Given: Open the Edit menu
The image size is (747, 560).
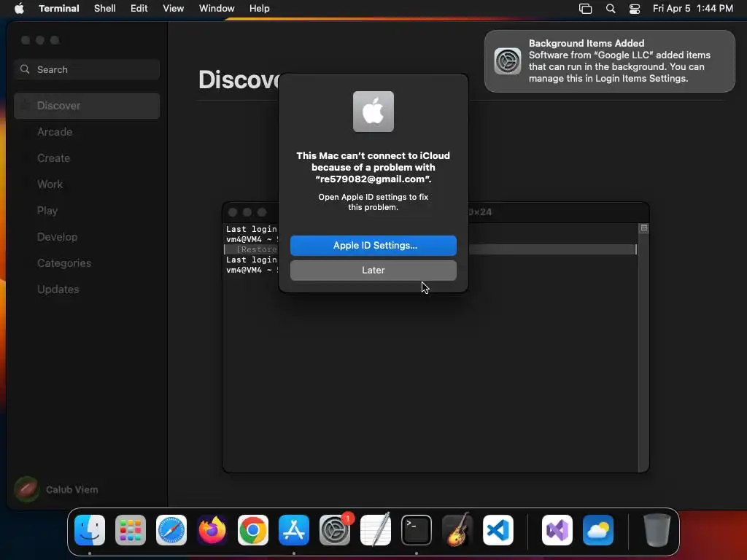Looking at the screenshot, I should [x=139, y=9].
